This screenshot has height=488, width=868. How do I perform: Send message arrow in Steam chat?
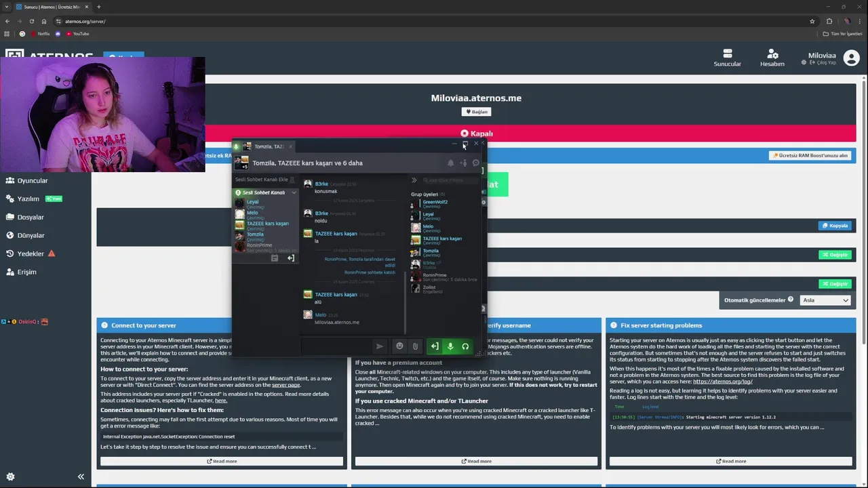380,346
